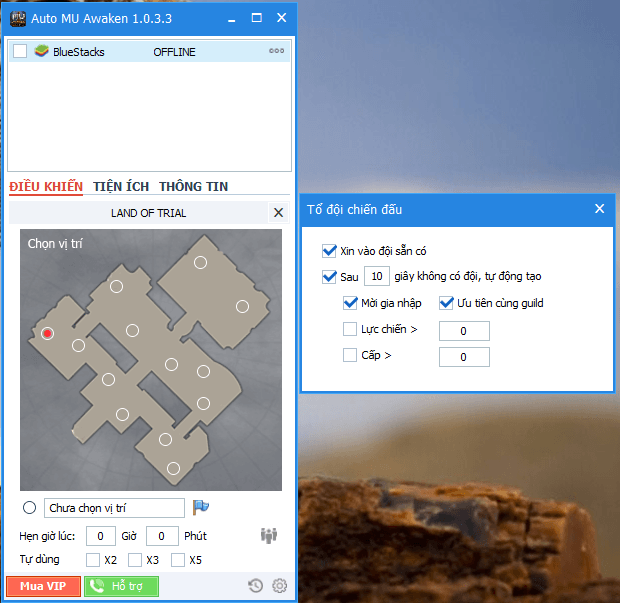Enable the X3 auto-use checkbox
Viewport: 620px width, 603px height.
tap(135, 560)
